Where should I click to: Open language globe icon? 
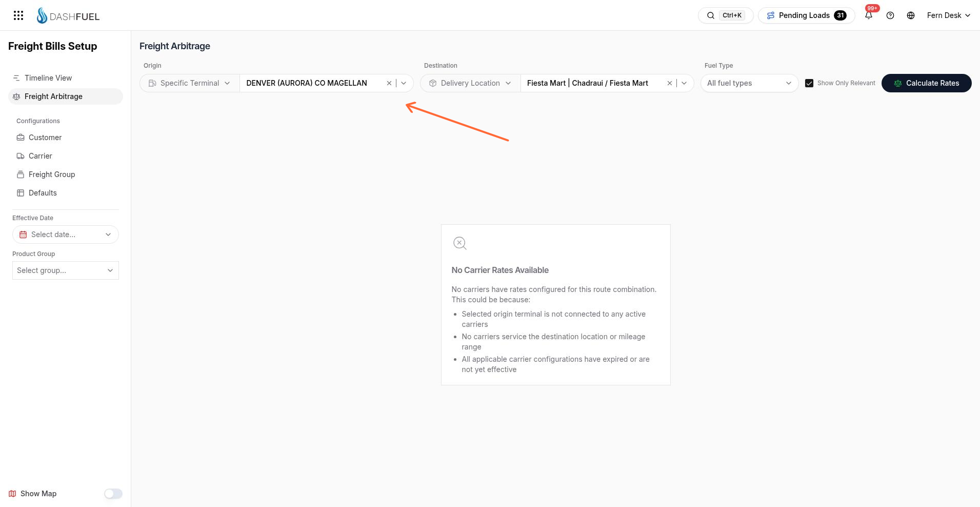tap(911, 15)
